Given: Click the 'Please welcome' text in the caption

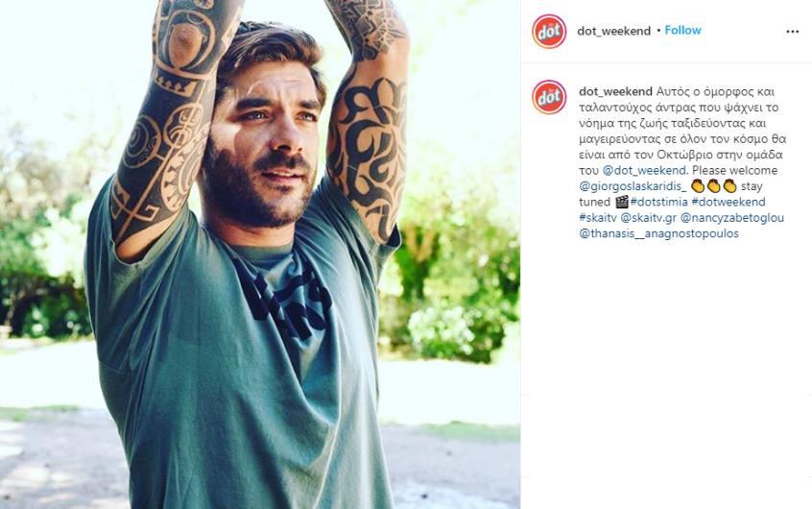Looking at the screenshot, I should pyautogui.click(x=734, y=171).
